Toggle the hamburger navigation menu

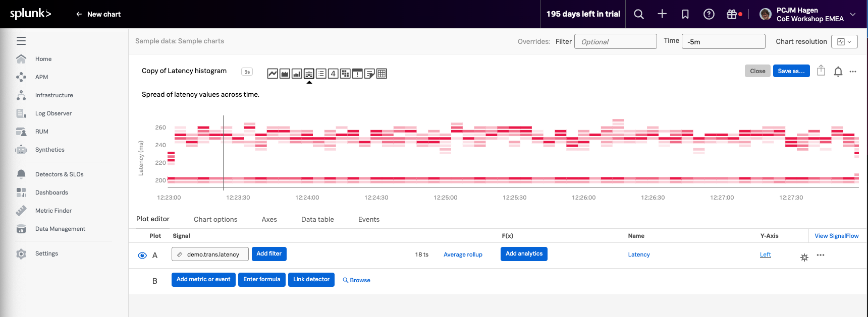tap(21, 41)
